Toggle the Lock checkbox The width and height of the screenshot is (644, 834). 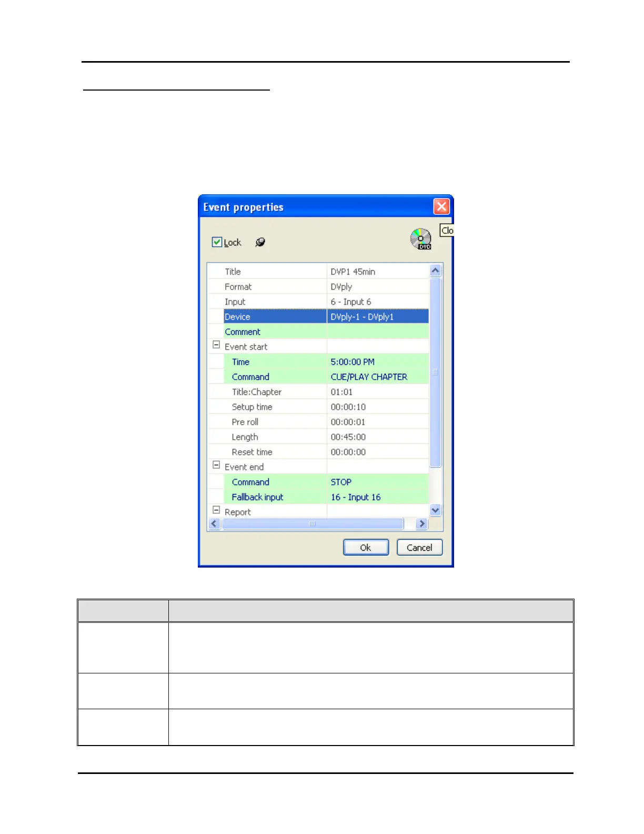pos(217,242)
